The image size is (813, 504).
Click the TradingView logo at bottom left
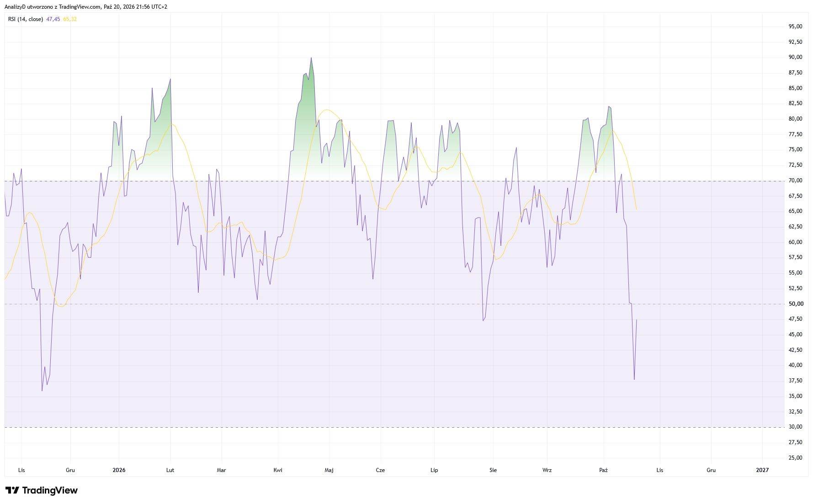[42, 490]
